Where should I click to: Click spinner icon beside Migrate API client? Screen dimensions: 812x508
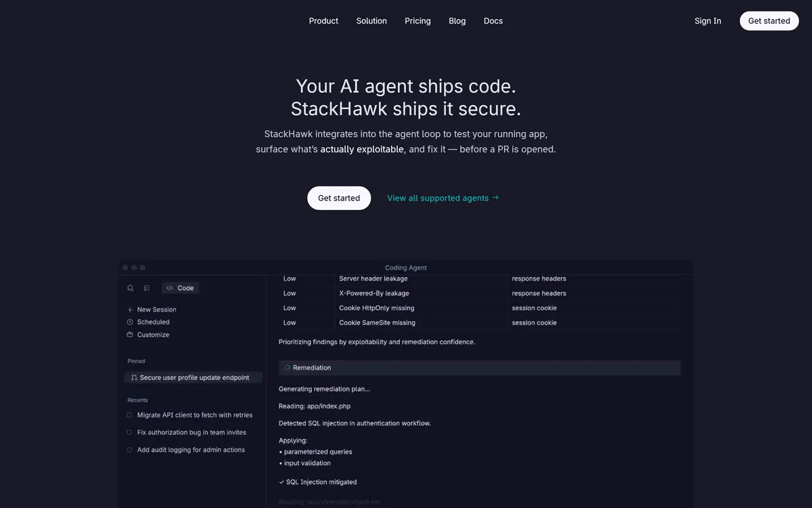130,415
